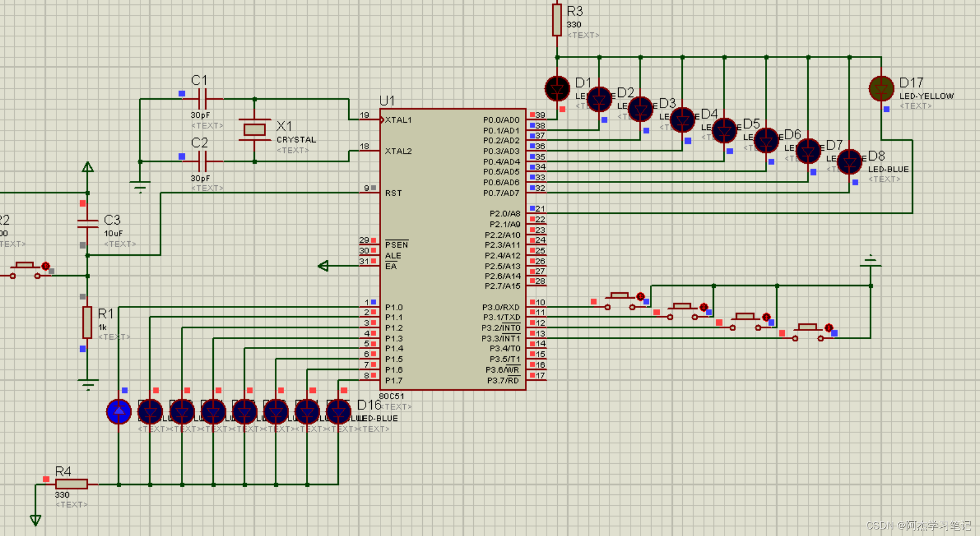This screenshot has width=980, height=536.
Task: Click the C3 10uF capacitor
Action: 87,223
